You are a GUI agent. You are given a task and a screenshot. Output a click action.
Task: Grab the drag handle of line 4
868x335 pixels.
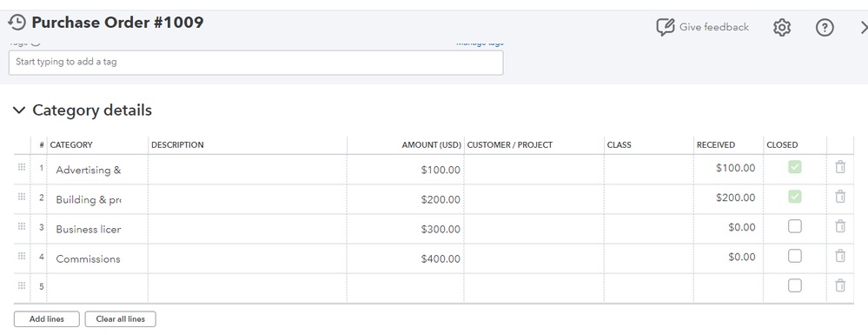22,256
